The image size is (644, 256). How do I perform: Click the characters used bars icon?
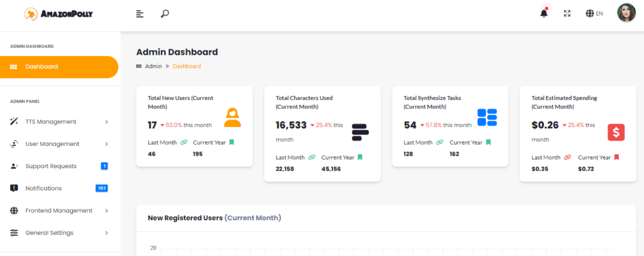tap(360, 132)
